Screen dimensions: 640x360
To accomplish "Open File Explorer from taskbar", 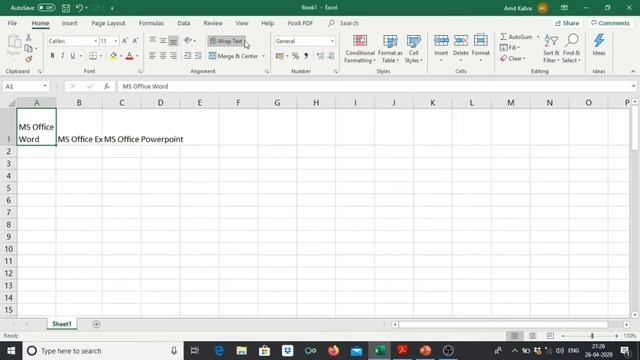I will coord(242,351).
